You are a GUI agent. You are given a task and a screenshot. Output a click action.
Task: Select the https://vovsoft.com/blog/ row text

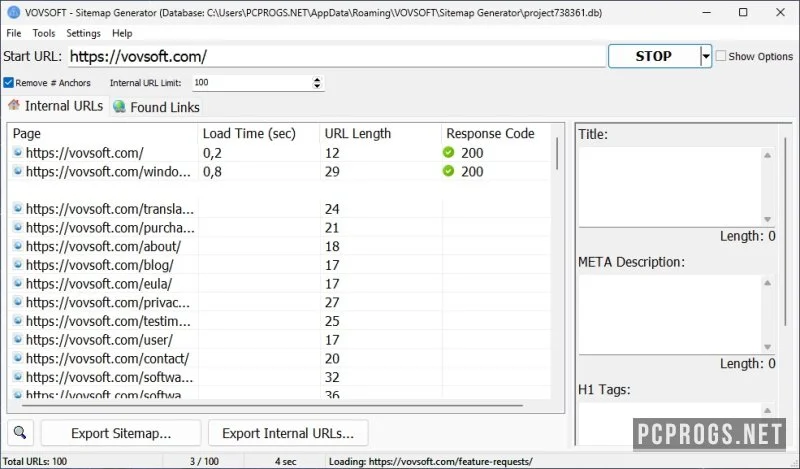tap(100, 265)
